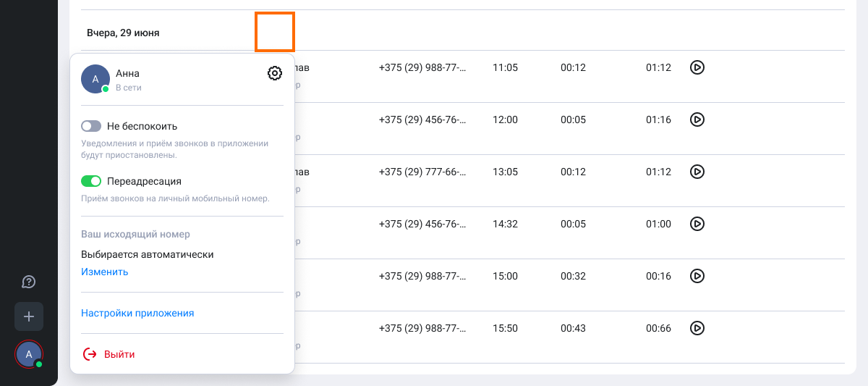Play the recording of the 14:32 call
The image size is (868, 386).
[x=697, y=224]
